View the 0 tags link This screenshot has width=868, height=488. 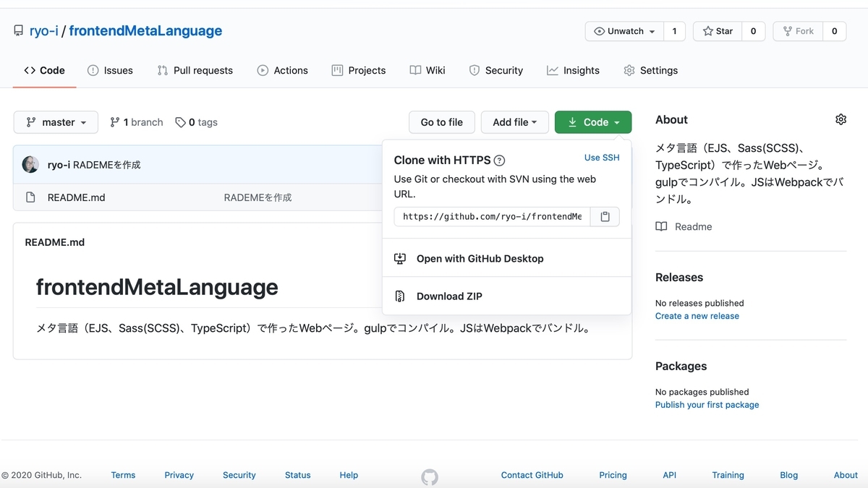196,122
